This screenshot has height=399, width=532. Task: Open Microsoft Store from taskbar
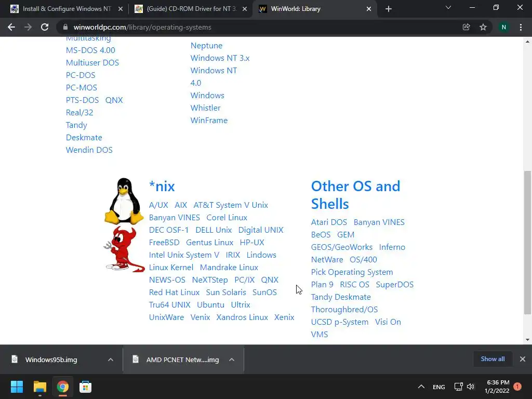point(85,387)
